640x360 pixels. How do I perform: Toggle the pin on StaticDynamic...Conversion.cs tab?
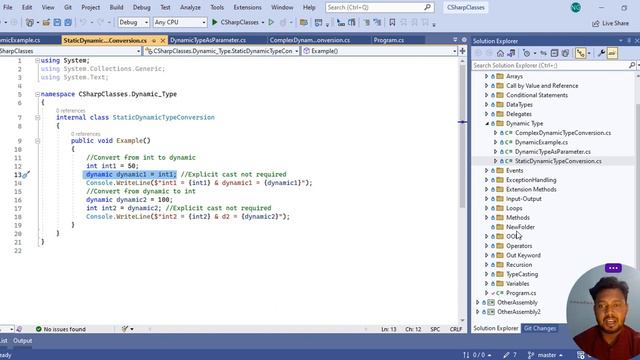154,40
